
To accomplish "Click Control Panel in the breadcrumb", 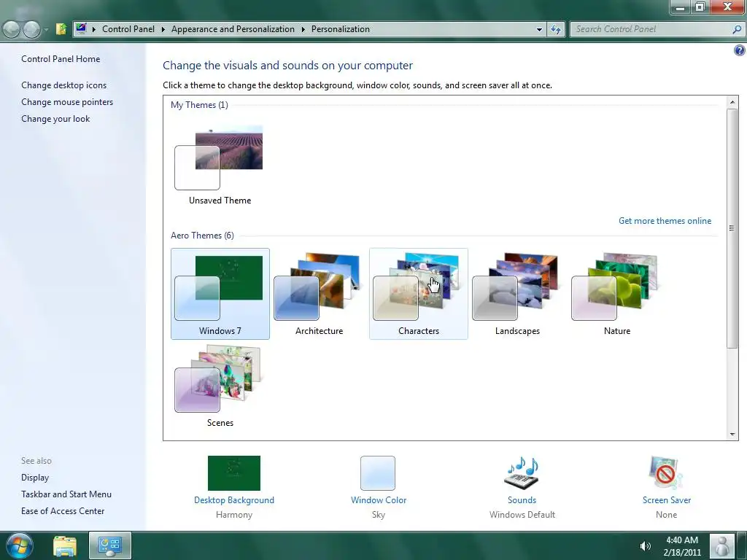I will [x=128, y=29].
